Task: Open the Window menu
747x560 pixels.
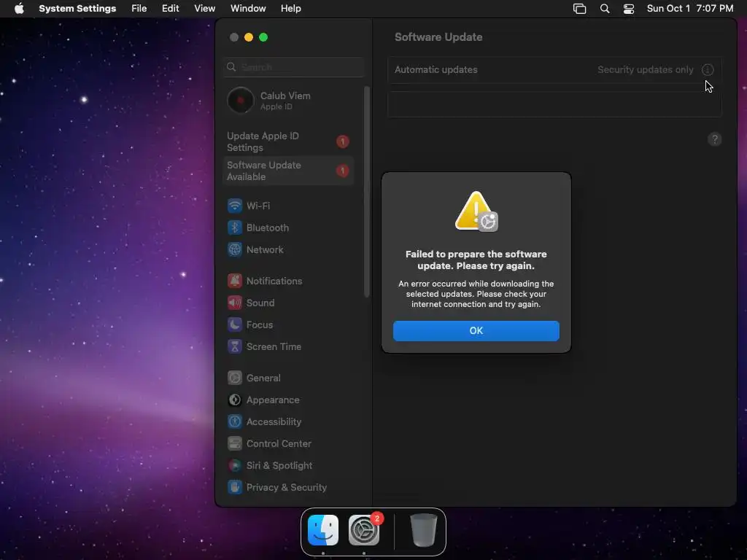Action: pos(248,9)
